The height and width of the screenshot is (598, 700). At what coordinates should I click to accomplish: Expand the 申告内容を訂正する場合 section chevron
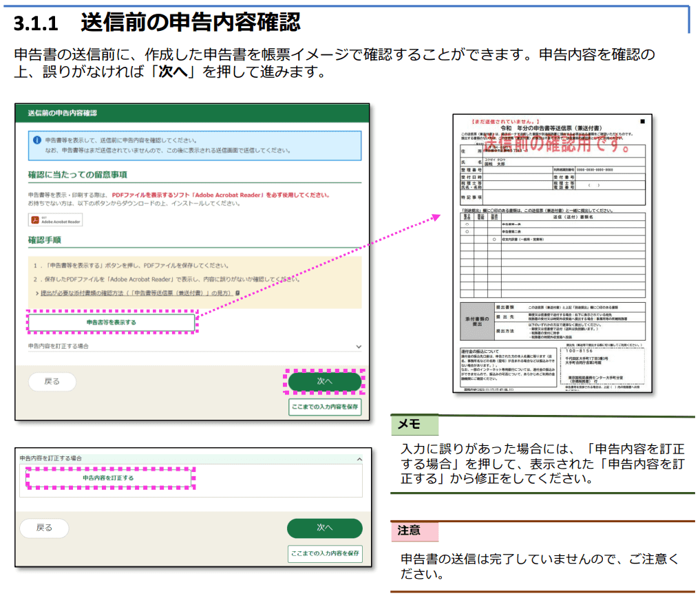pyautogui.click(x=357, y=348)
